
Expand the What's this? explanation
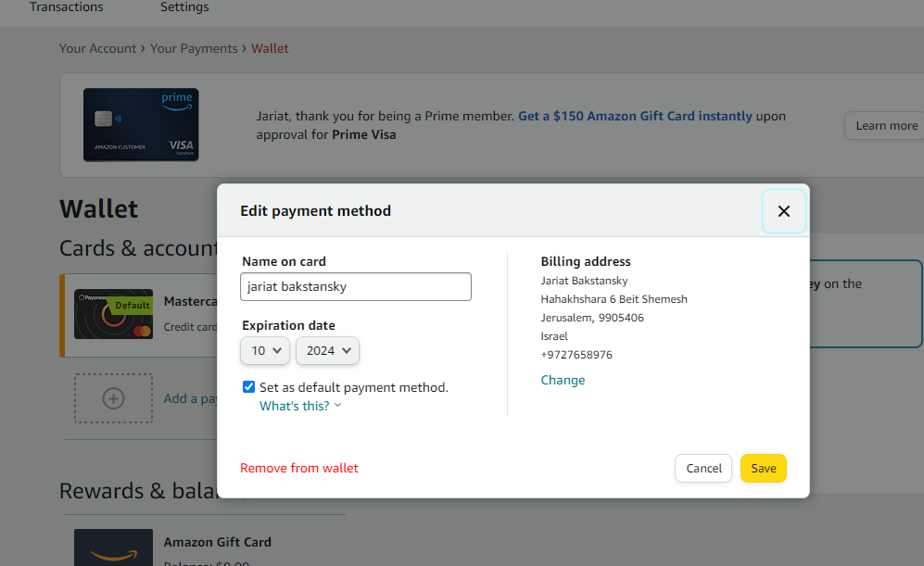pyautogui.click(x=300, y=406)
